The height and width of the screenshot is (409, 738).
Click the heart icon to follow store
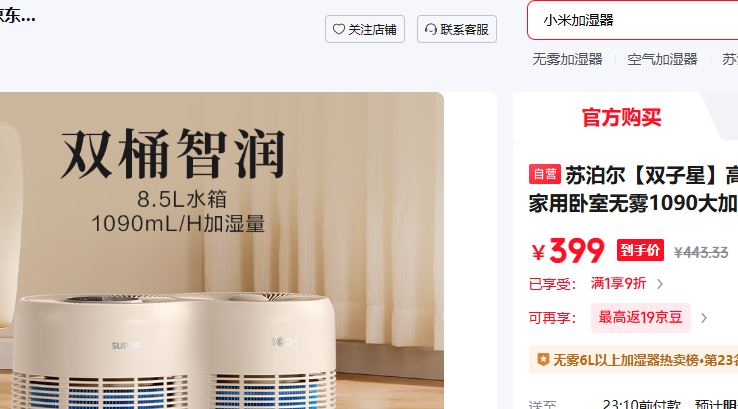pos(338,29)
